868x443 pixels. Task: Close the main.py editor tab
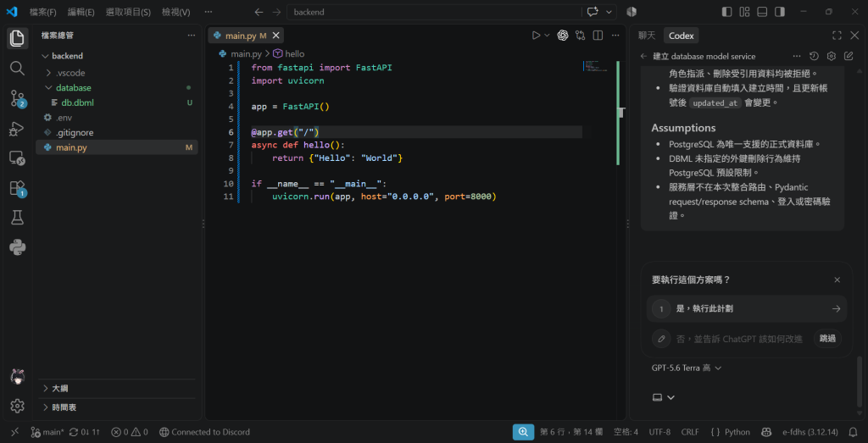click(x=275, y=36)
